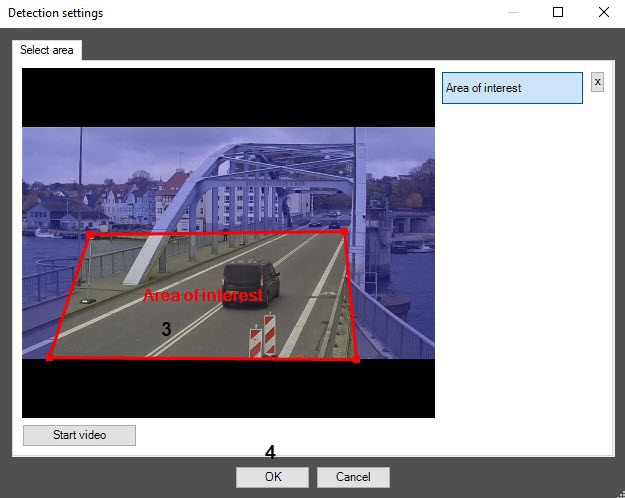Confirm settings with the OK button
The image size is (625, 498).
coord(272,477)
